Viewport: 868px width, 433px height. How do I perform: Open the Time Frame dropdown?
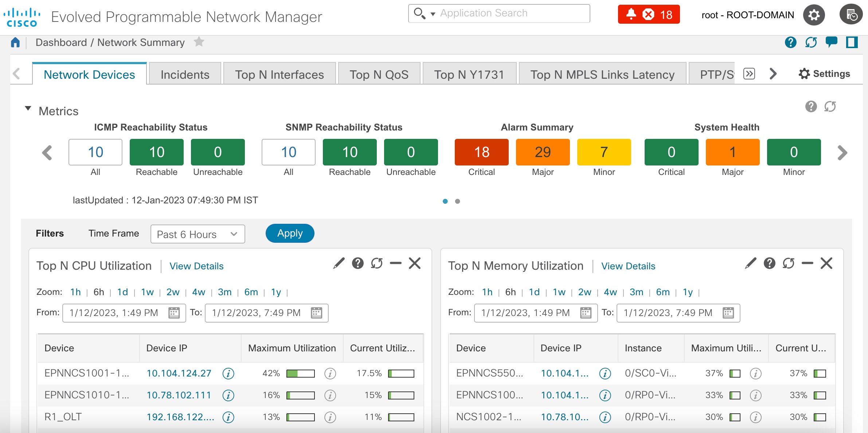pos(197,234)
